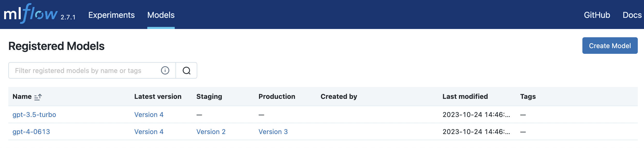Click the 2.7.1 version label
This screenshot has height=148, width=644.
(68, 17)
